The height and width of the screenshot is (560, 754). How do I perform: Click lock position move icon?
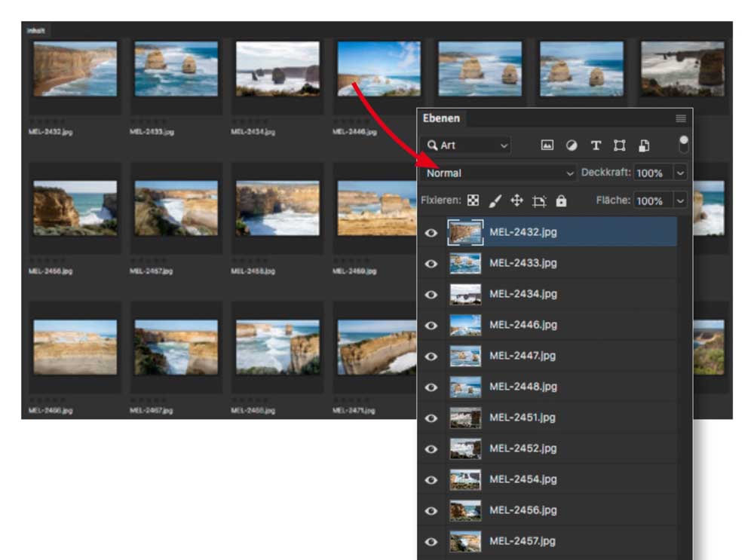pos(516,201)
